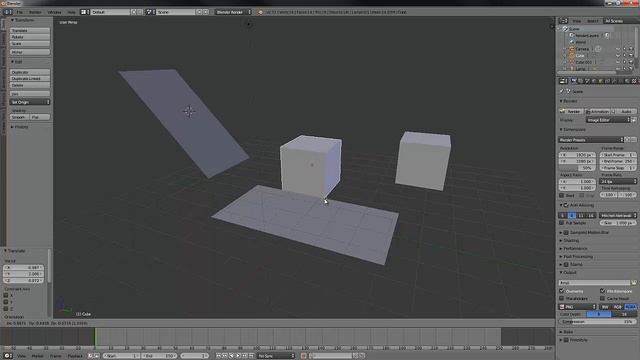Open the Set Origin dropdown
This screenshot has height=360, width=640.
point(30,102)
